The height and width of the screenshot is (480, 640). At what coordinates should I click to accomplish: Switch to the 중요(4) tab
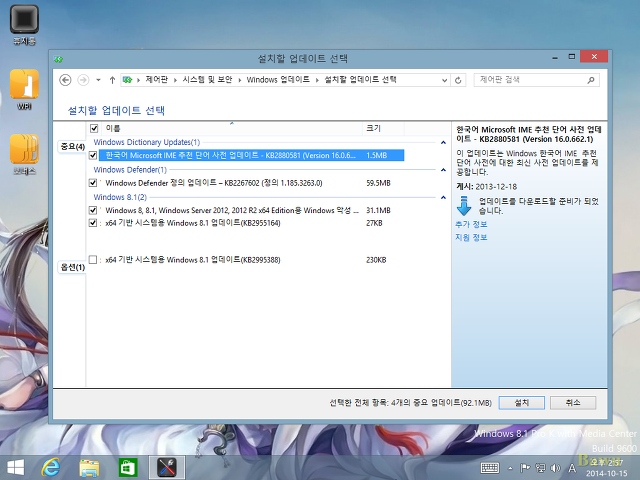[72, 147]
